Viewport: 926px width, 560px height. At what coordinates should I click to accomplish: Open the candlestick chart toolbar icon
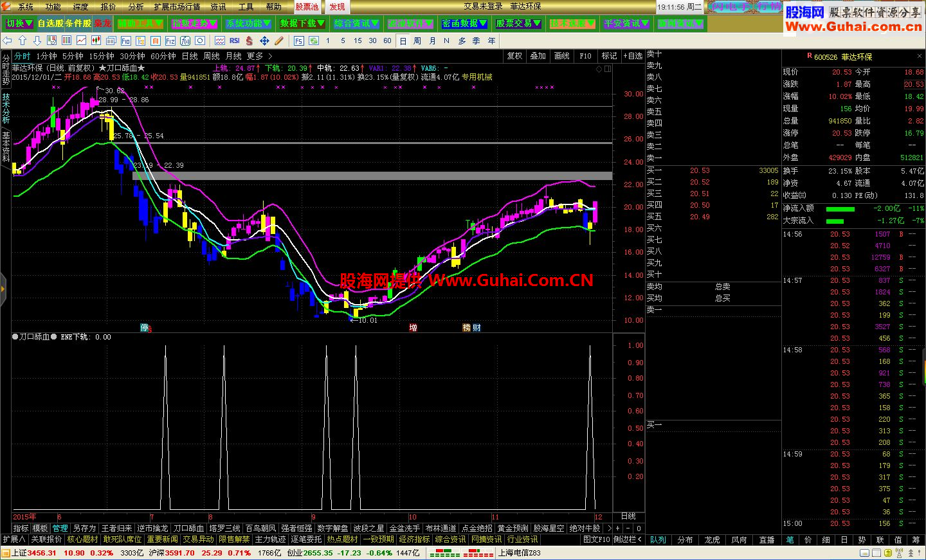point(96,41)
